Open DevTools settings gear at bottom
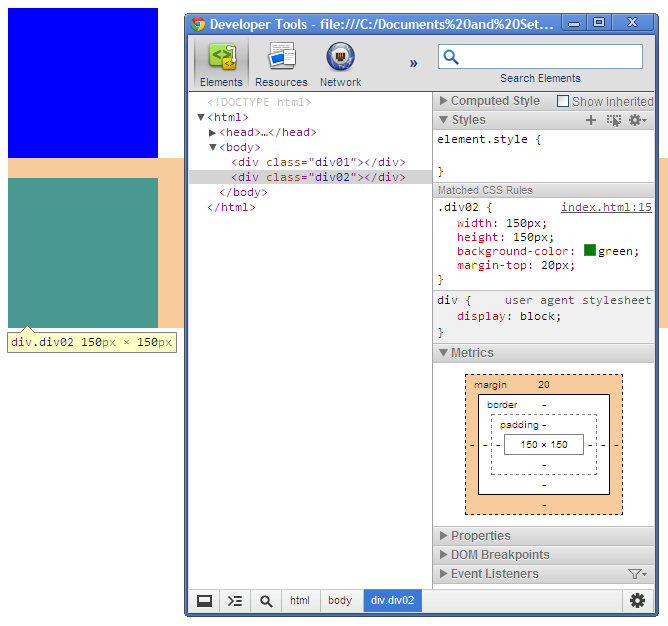This screenshot has height=626, width=668. (637, 600)
